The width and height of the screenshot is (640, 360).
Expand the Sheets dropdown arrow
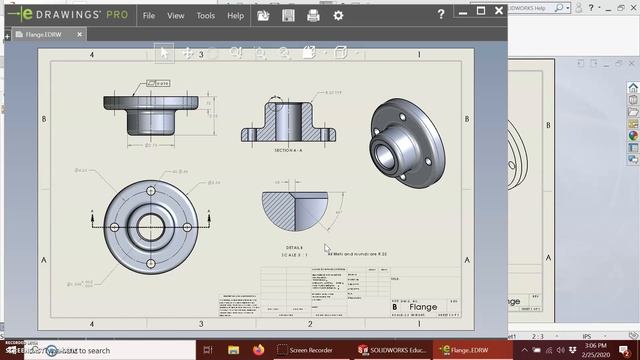(x=325, y=53)
